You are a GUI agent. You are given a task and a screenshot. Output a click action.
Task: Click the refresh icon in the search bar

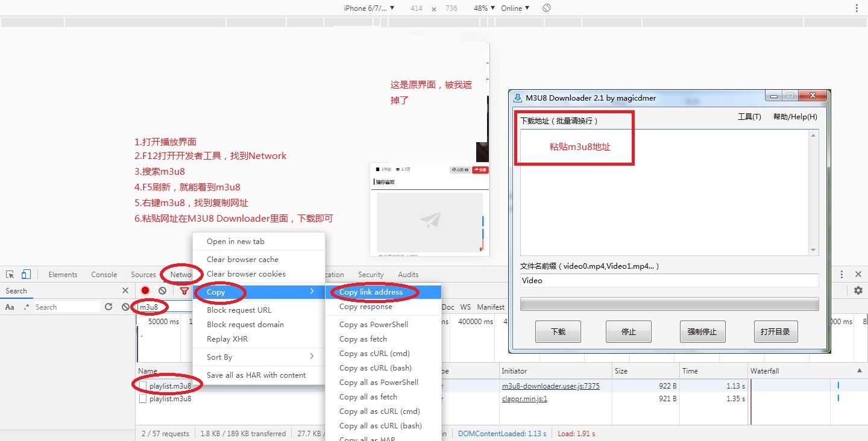click(108, 307)
